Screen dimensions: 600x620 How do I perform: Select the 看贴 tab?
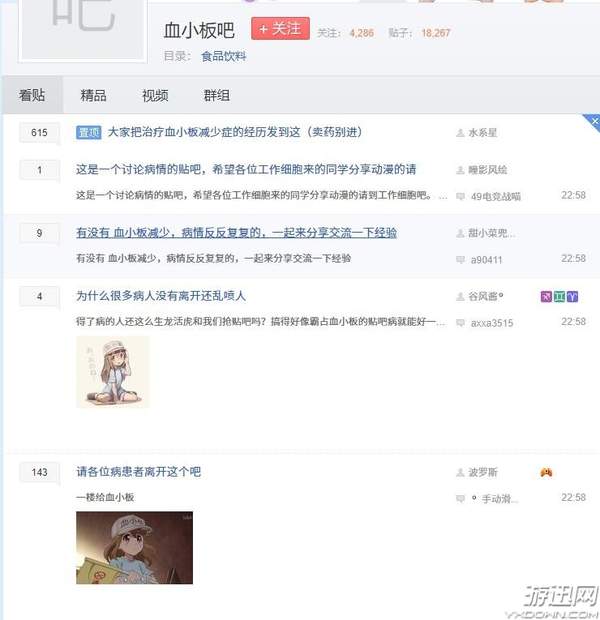[32, 96]
